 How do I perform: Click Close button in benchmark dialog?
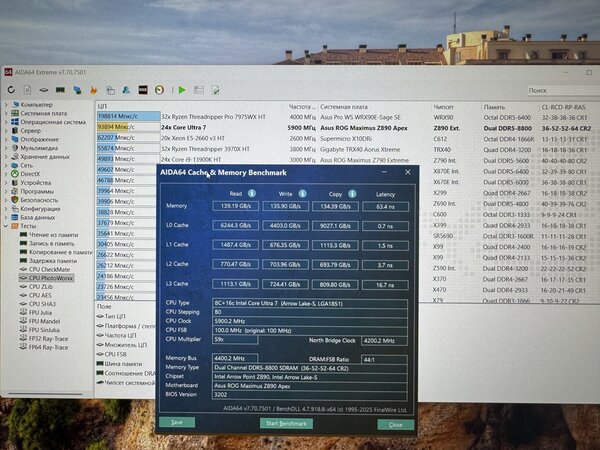[396, 424]
